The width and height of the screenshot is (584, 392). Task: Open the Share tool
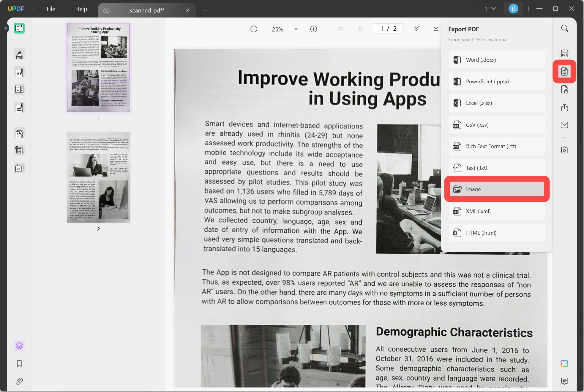(x=565, y=107)
